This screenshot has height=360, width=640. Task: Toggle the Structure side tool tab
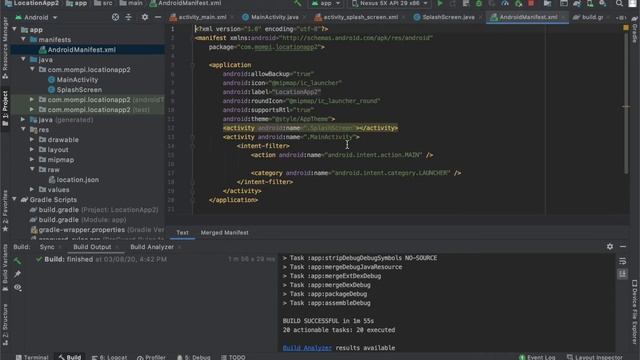tap(5, 324)
